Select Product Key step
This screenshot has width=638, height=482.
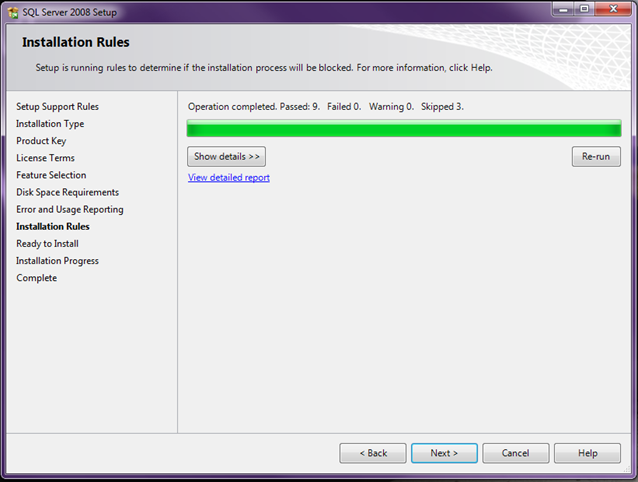41,141
